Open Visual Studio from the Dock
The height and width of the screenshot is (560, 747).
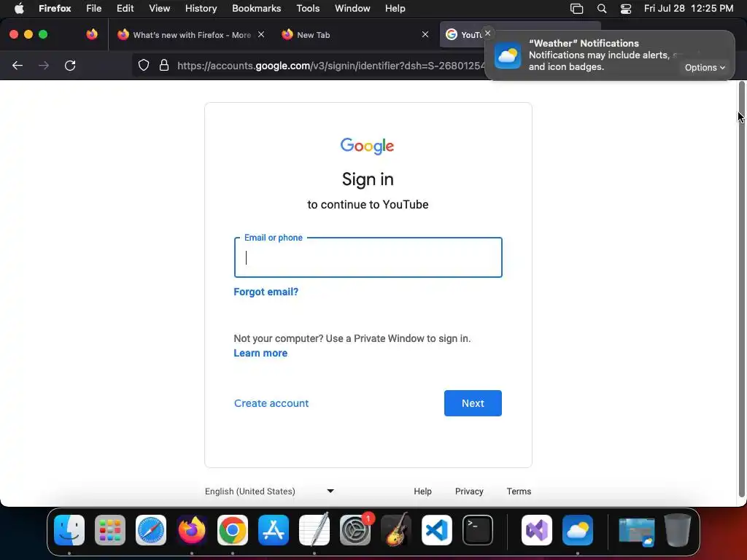537,530
